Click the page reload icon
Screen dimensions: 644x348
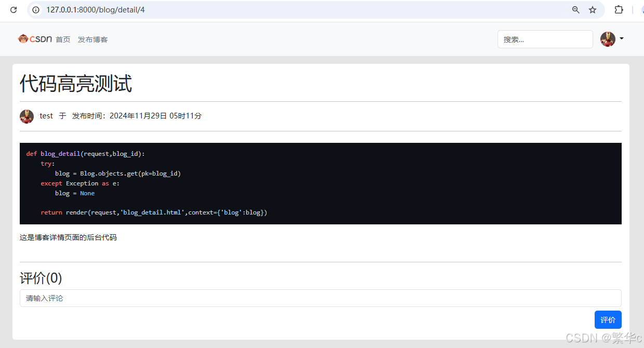(x=14, y=9)
